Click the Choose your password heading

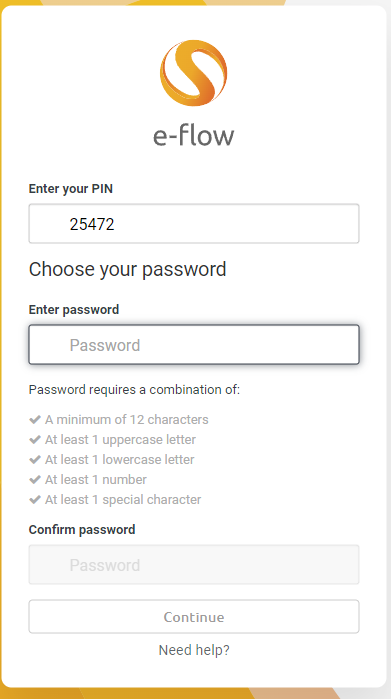pyautogui.click(x=128, y=269)
